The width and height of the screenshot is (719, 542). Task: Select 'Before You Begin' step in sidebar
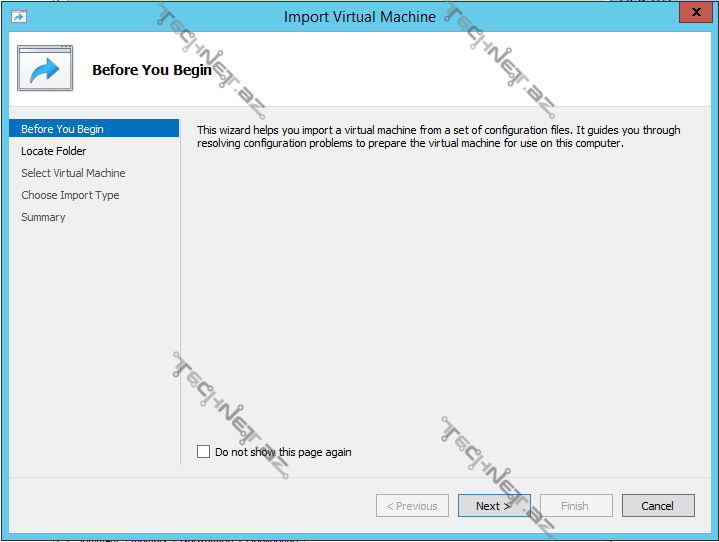(x=62, y=129)
